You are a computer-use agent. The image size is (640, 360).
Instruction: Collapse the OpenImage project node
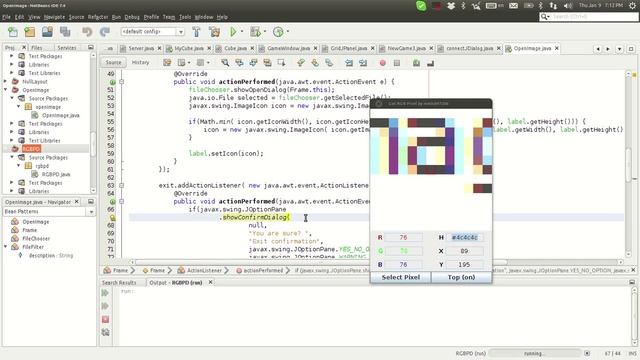click(x=5, y=90)
